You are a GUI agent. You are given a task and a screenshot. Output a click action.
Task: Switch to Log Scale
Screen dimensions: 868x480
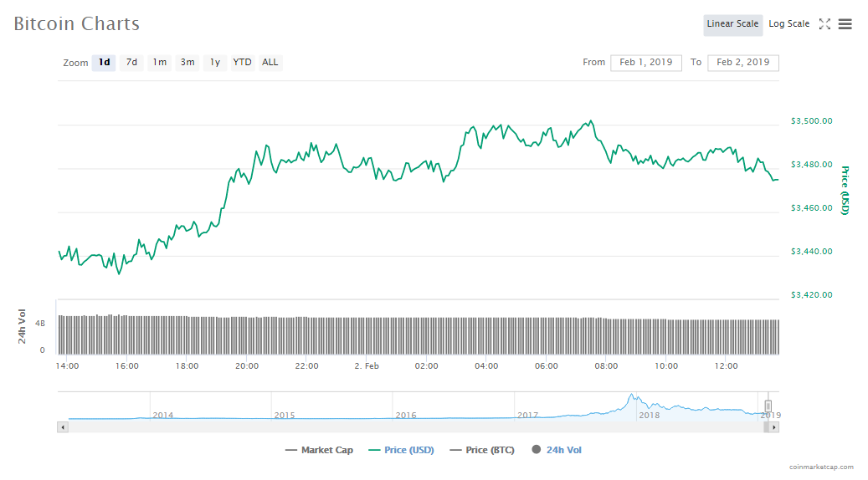[788, 24]
